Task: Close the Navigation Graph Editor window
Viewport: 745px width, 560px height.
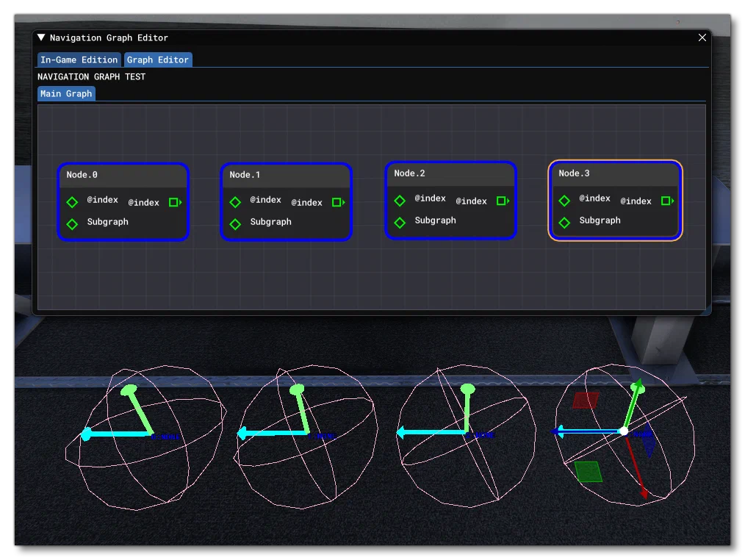Action: pyautogui.click(x=702, y=37)
